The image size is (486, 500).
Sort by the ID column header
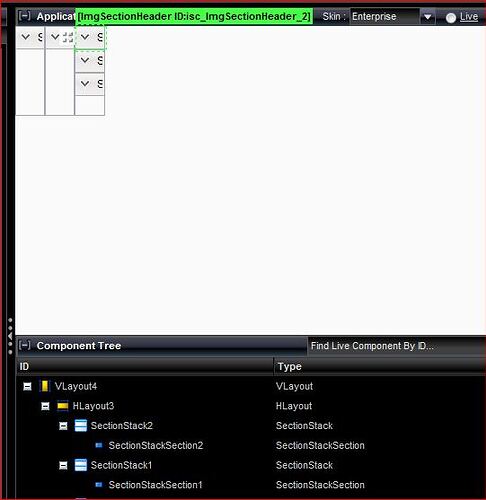pyautogui.click(x=145, y=366)
